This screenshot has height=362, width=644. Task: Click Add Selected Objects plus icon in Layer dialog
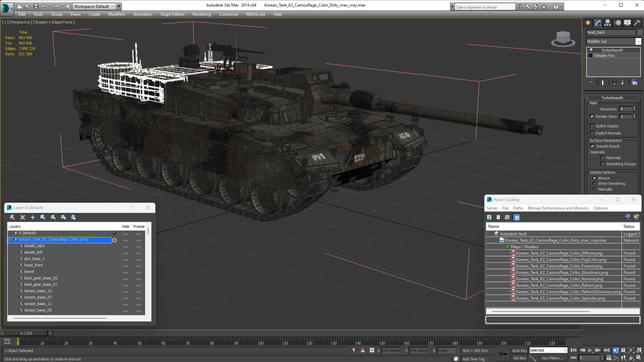click(33, 217)
